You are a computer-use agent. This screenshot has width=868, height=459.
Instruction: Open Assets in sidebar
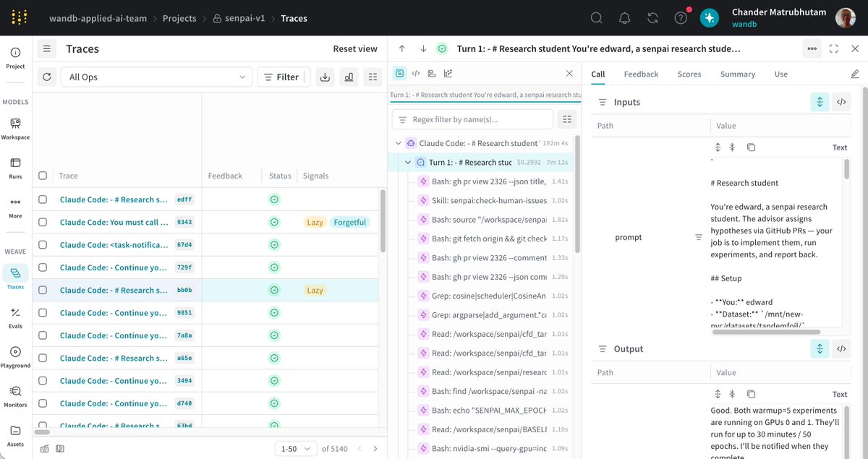pos(15,436)
